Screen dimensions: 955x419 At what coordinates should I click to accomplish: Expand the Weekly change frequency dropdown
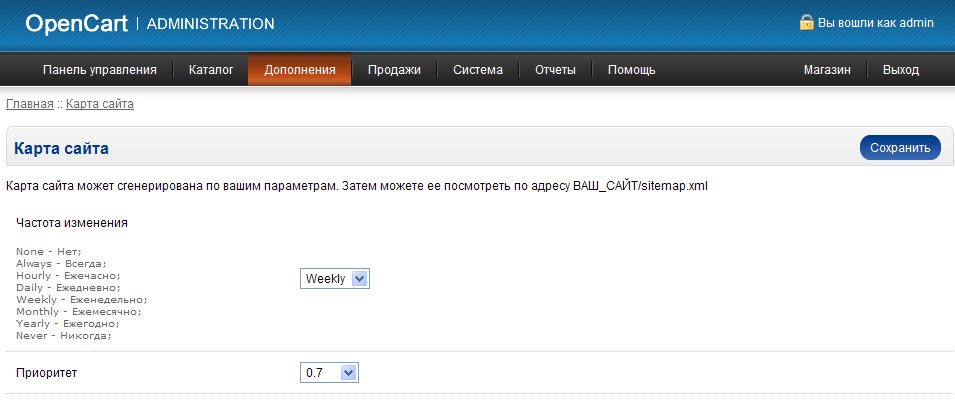(x=335, y=279)
